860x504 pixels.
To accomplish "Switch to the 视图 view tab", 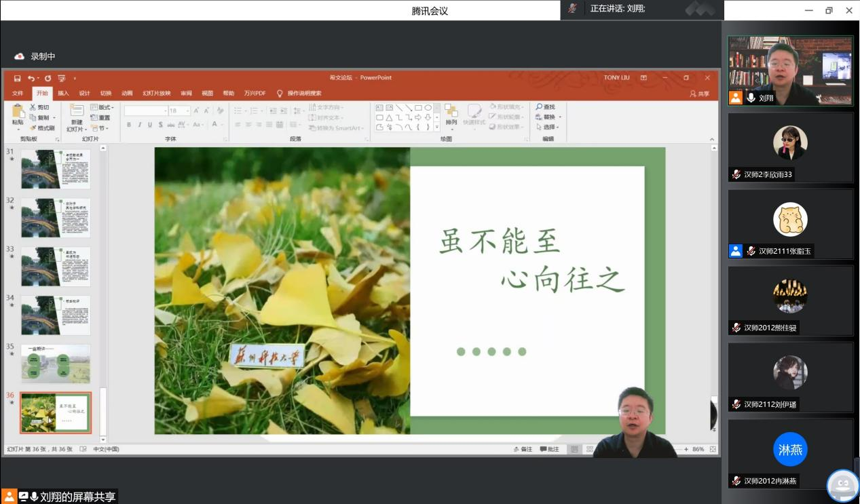I will (x=207, y=94).
